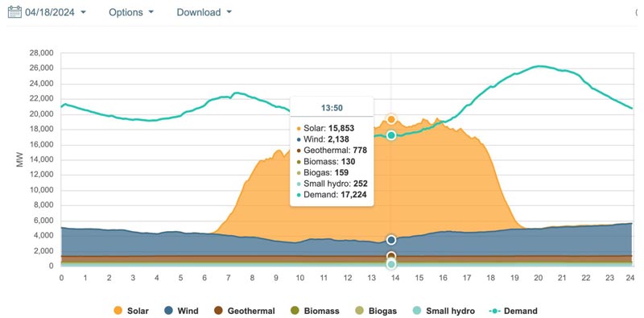Screen dimensions: 644x318
Task: Toggle Biogas series in legend
Action: click(375, 311)
